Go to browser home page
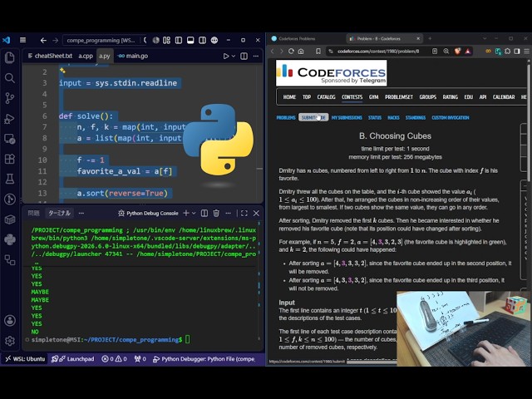 click(301, 52)
